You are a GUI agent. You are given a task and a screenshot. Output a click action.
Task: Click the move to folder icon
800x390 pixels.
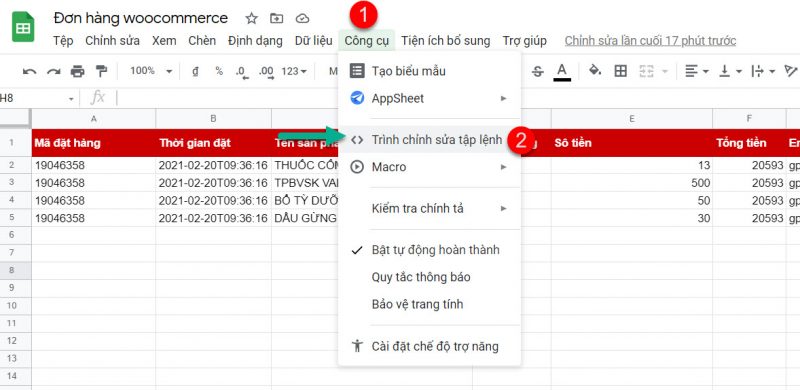tap(277, 19)
